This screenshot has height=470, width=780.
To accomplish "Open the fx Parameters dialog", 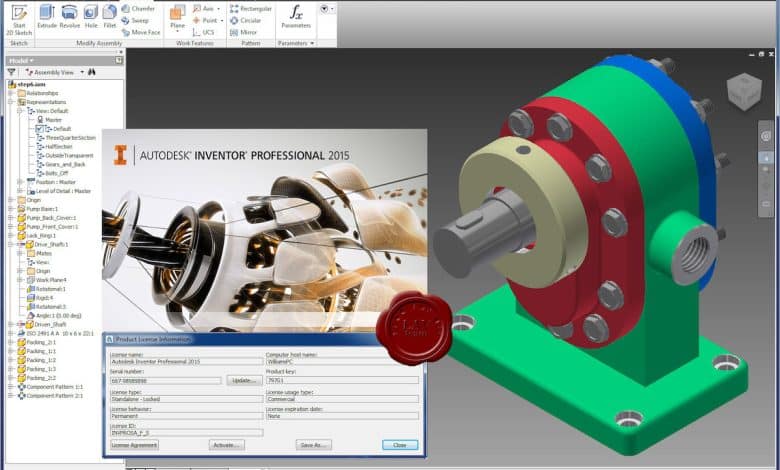I will click(296, 16).
